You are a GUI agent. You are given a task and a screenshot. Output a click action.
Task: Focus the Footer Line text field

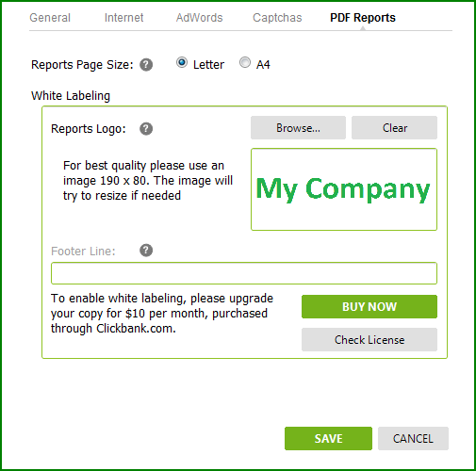coord(244,273)
